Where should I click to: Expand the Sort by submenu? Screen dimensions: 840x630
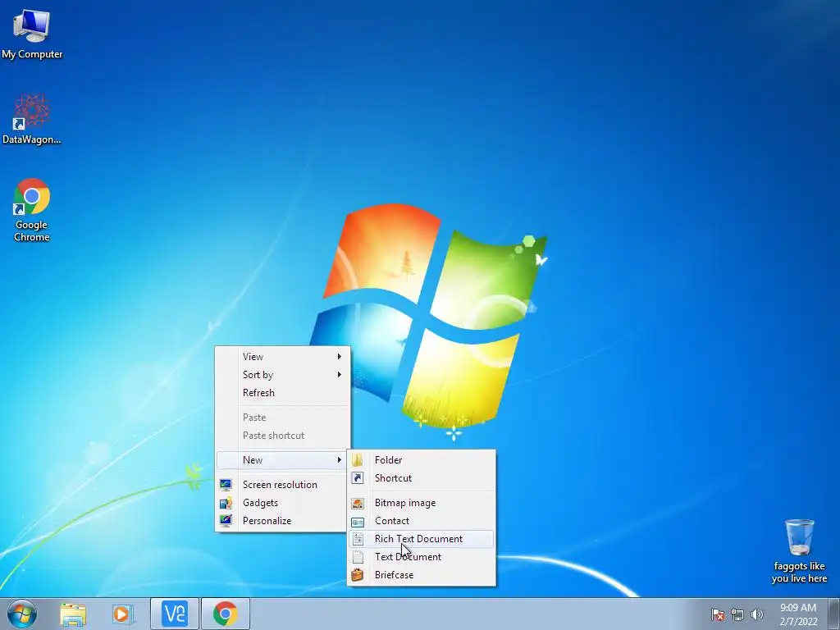point(282,375)
